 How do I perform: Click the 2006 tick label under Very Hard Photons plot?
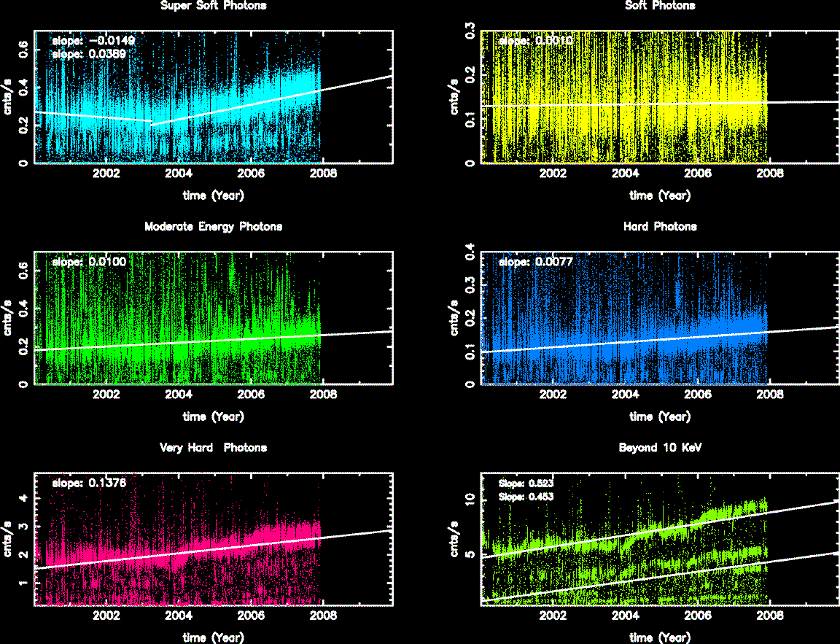pyautogui.click(x=251, y=616)
